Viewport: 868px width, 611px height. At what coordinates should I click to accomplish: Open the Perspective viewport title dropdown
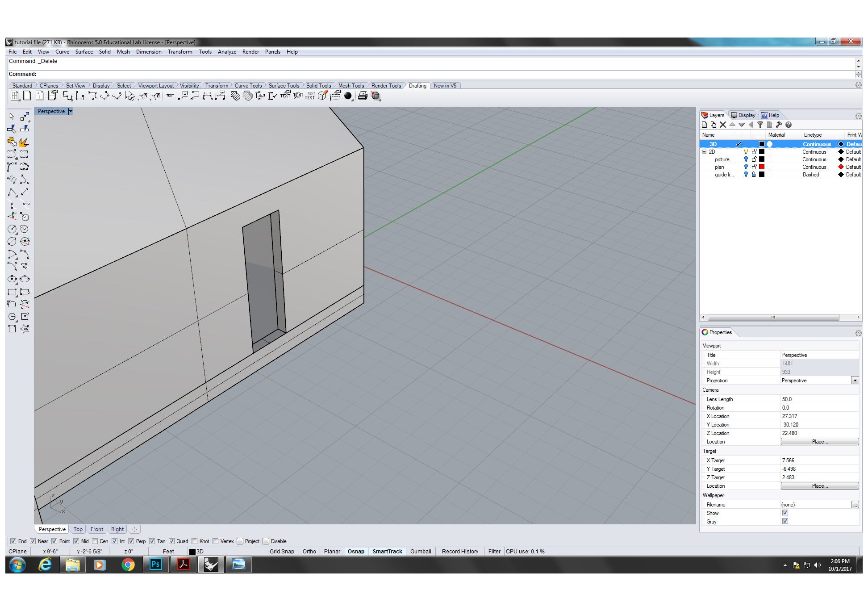71,111
